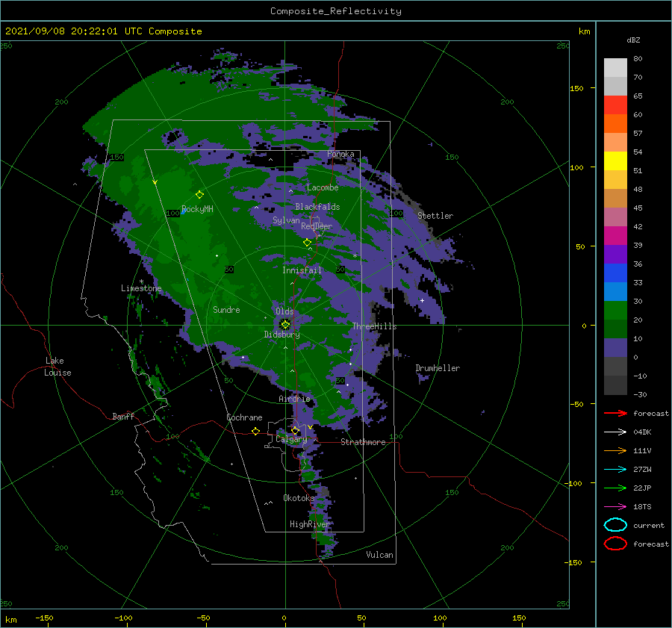Select the blue swatch between 36 and 33

point(615,273)
